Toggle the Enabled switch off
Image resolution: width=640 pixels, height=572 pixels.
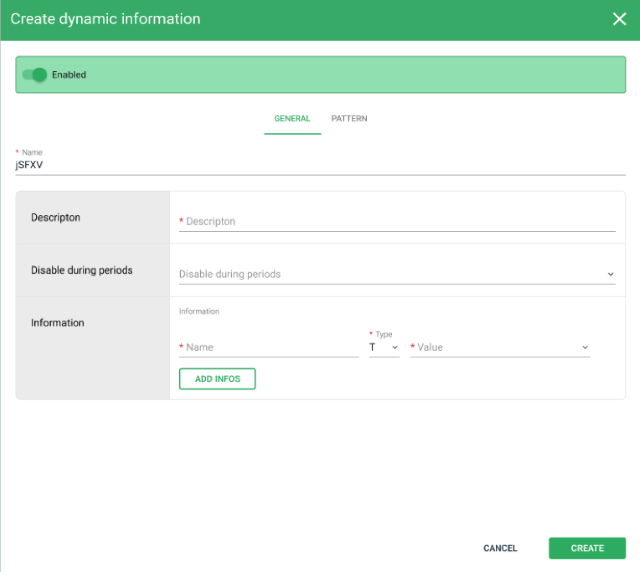click(35, 74)
